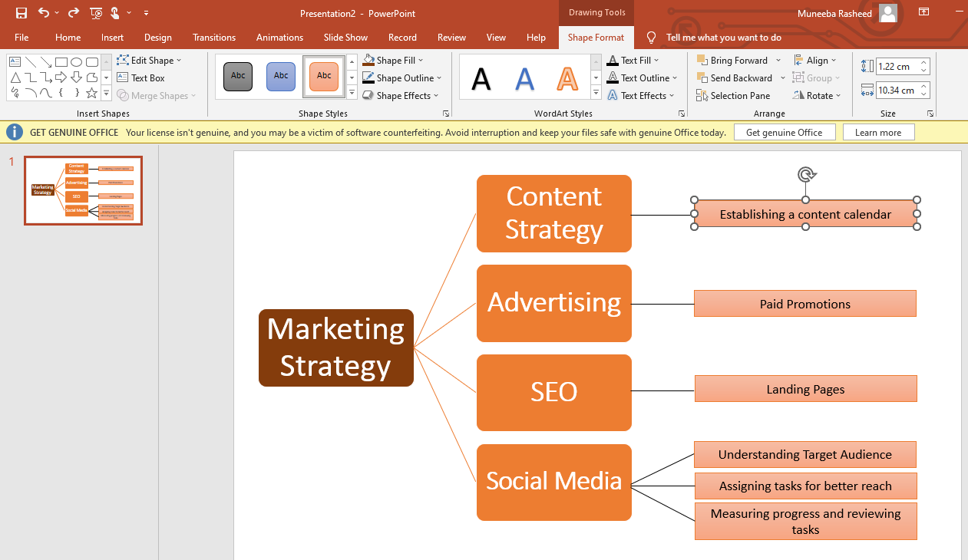Select the left brace shape
Image resolution: width=968 pixels, height=560 pixels.
pyautogui.click(x=61, y=93)
